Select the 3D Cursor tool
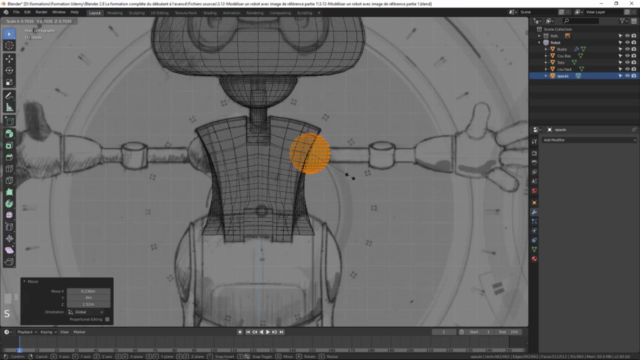The height and width of the screenshot is (360, 640). (9, 45)
